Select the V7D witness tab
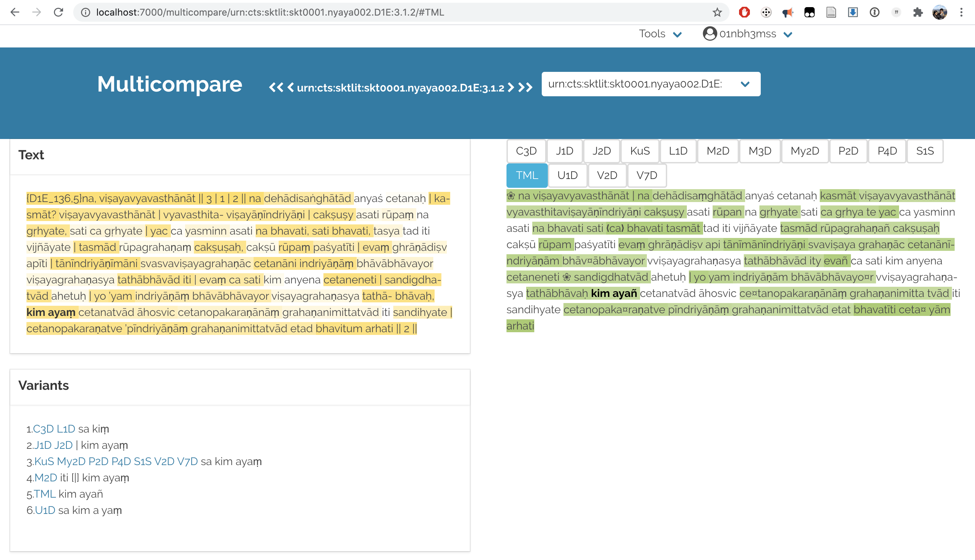975x560 pixels. pos(646,175)
